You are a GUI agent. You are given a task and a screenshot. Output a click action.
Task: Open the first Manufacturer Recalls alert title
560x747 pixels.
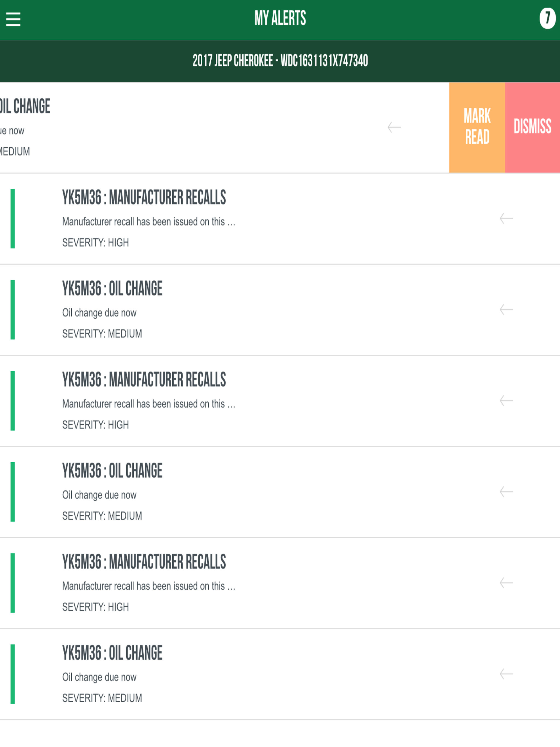(144, 198)
